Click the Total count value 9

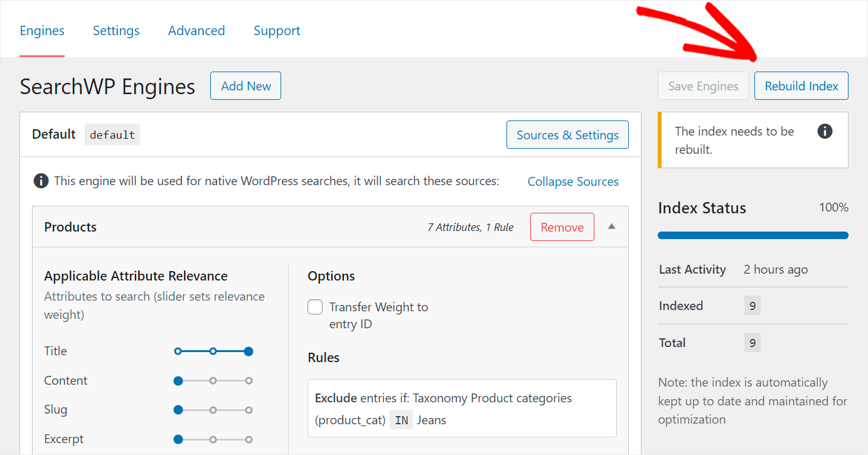pos(753,343)
